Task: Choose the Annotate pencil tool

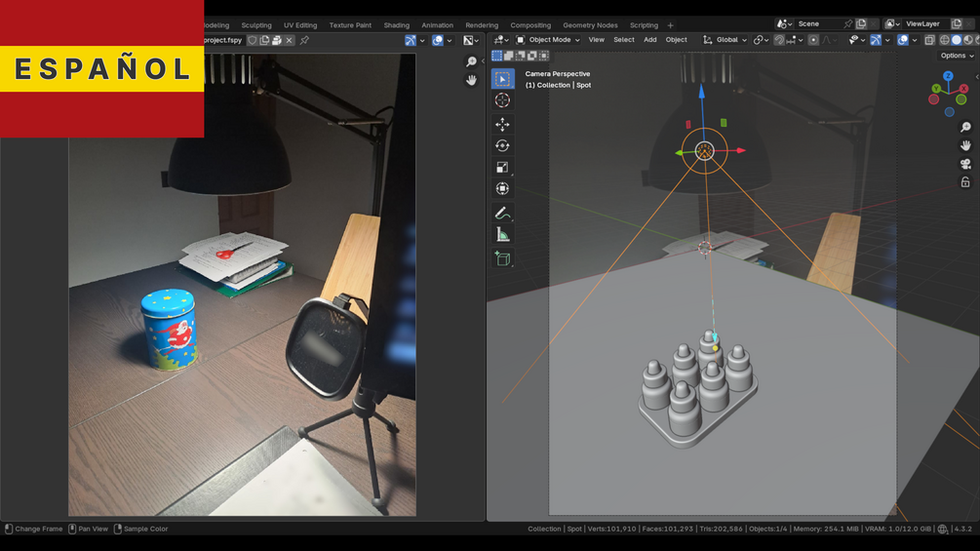Action: pos(502,213)
